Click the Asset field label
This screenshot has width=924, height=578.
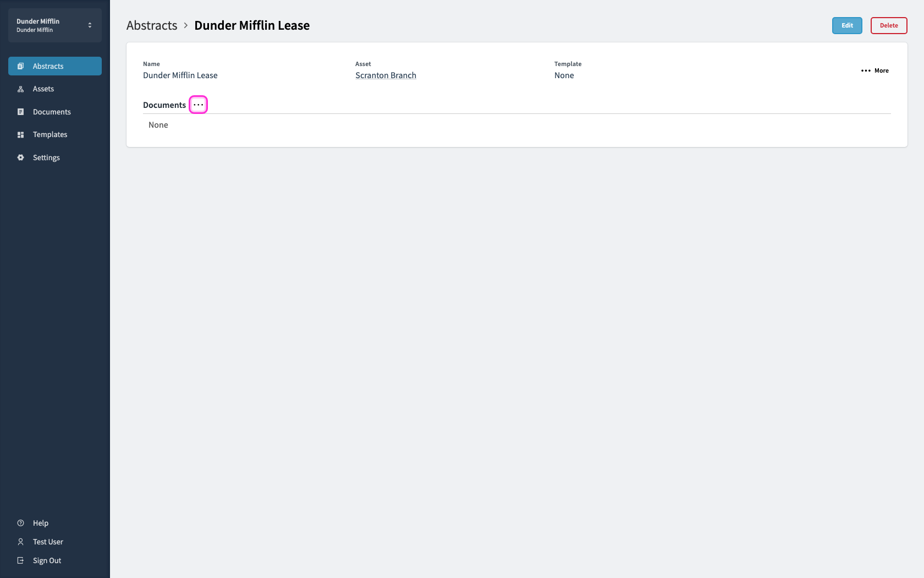coord(363,64)
